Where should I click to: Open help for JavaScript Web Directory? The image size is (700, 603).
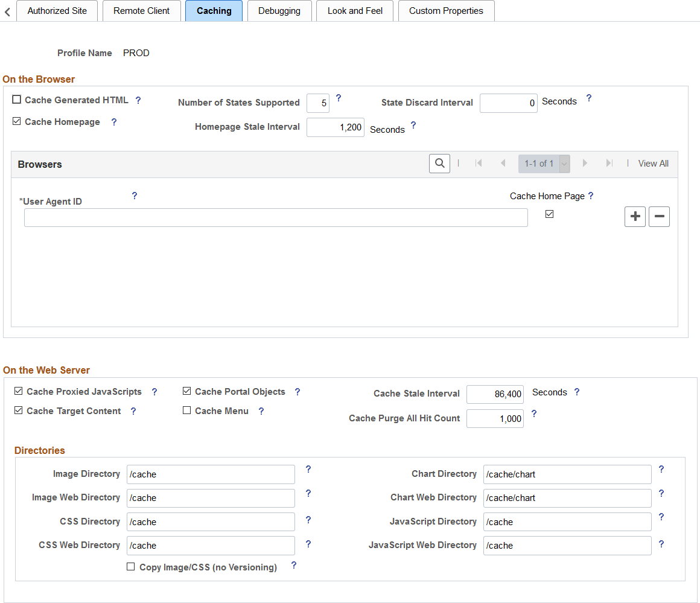661,544
